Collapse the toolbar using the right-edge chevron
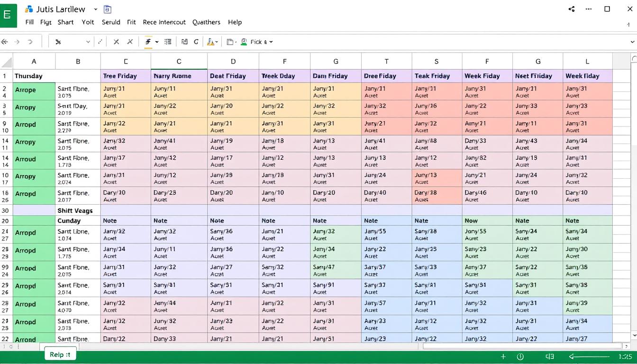The image size is (637, 364). [633, 42]
